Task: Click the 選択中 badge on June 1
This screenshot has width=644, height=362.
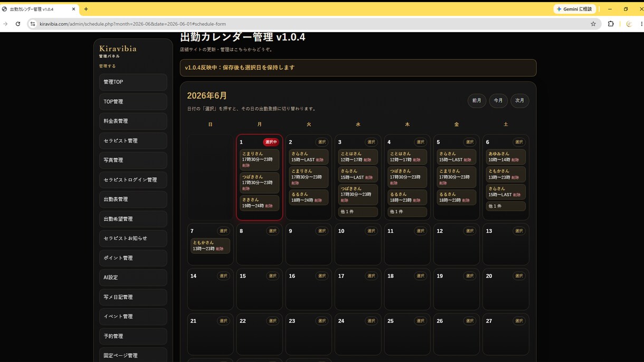Action: point(271,142)
